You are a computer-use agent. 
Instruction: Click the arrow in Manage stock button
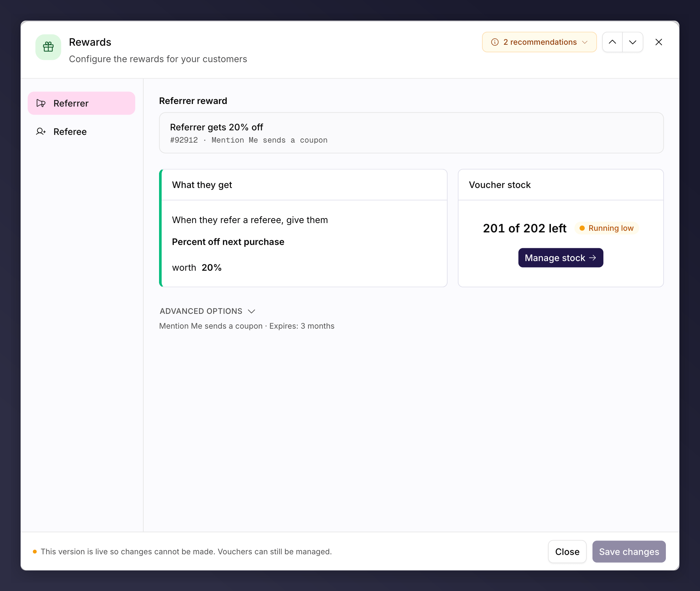[592, 258]
